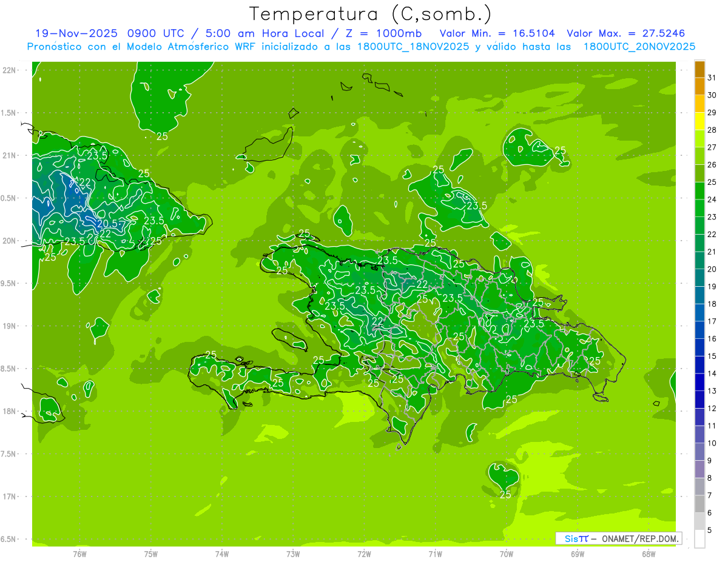Click the '19N' latitude axis label

(9, 326)
